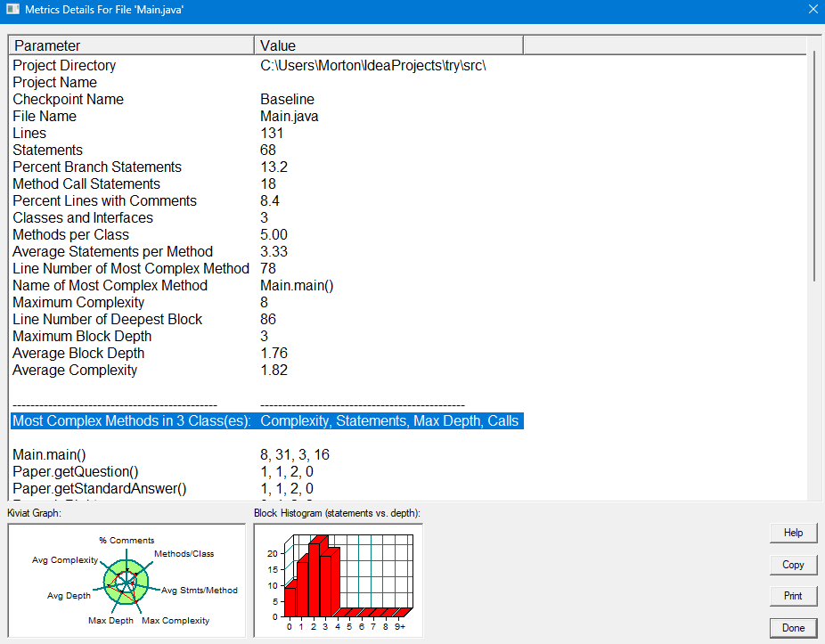This screenshot has height=644, width=825.
Task: Click the 'Main.java' value
Action: click(290, 116)
